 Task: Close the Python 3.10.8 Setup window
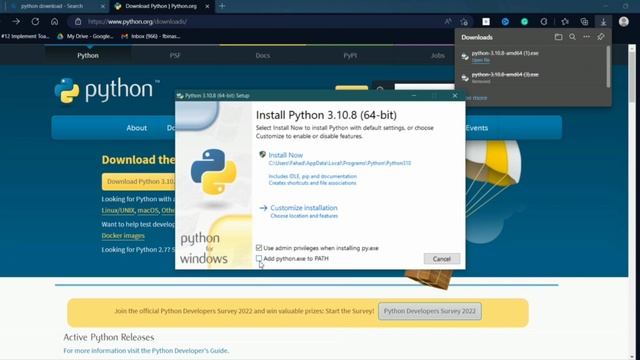455,96
